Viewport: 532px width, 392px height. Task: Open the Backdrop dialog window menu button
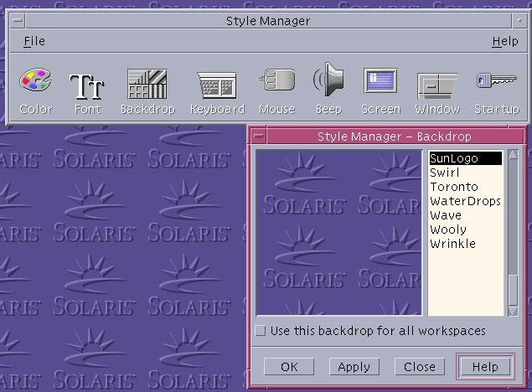[x=259, y=136]
